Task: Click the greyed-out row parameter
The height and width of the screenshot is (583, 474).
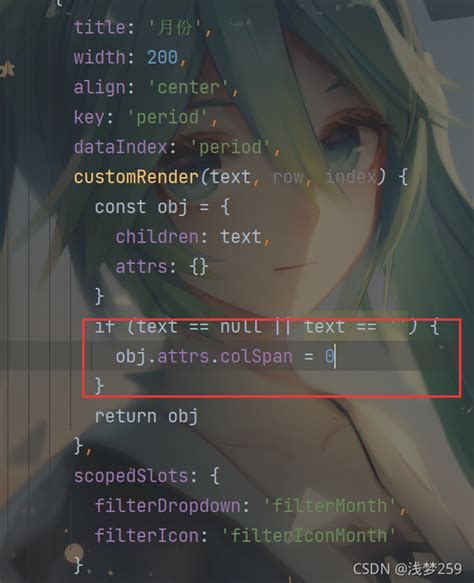Action: pyautogui.click(x=288, y=177)
